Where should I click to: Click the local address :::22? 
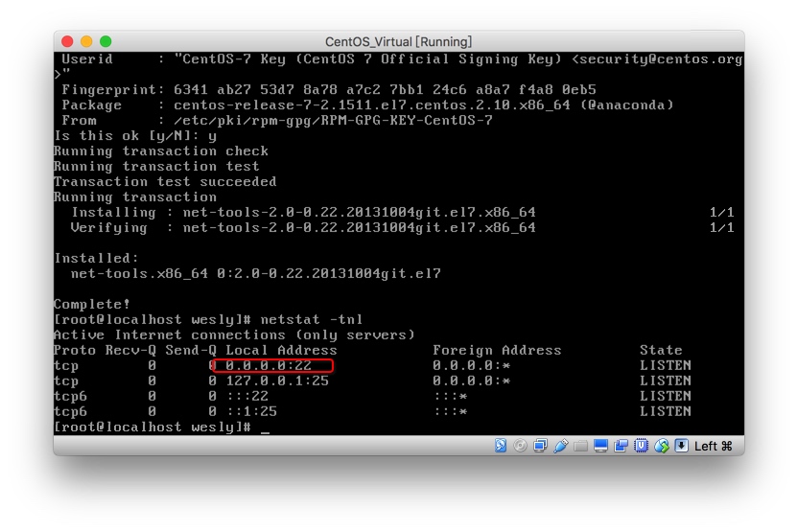coord(246,396)
